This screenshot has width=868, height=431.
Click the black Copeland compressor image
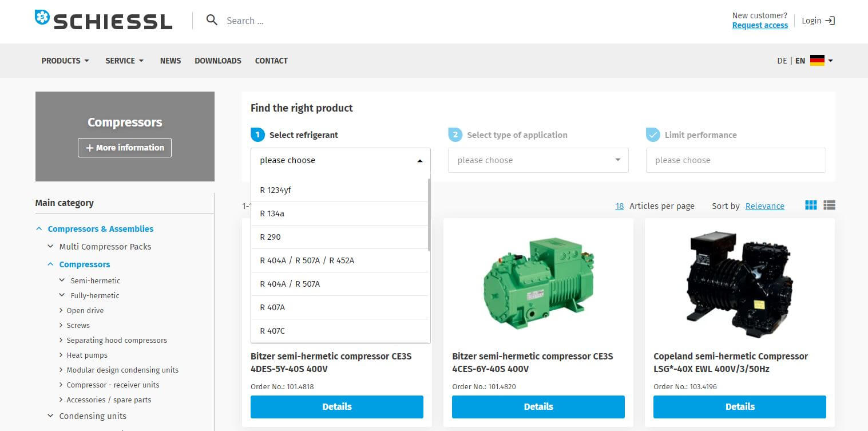click(x=739, y=280)
